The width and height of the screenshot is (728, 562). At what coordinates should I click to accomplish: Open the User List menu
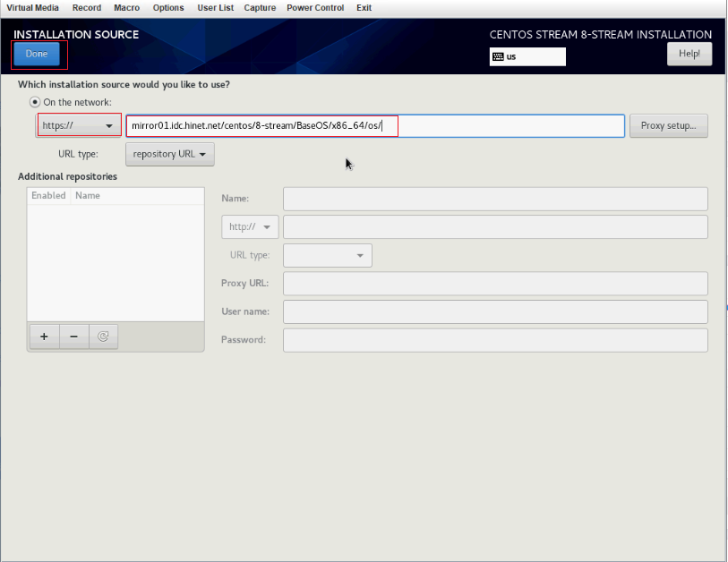tap(216, 8)
